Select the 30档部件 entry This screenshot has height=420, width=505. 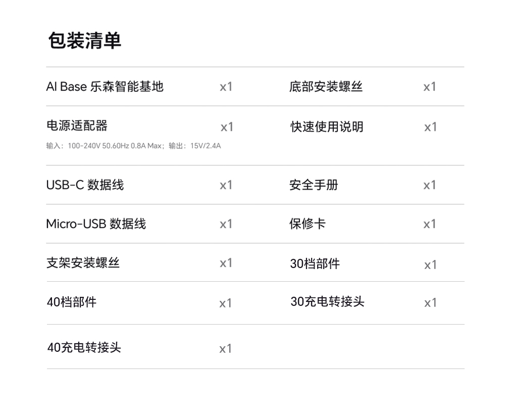pos(315,264)
